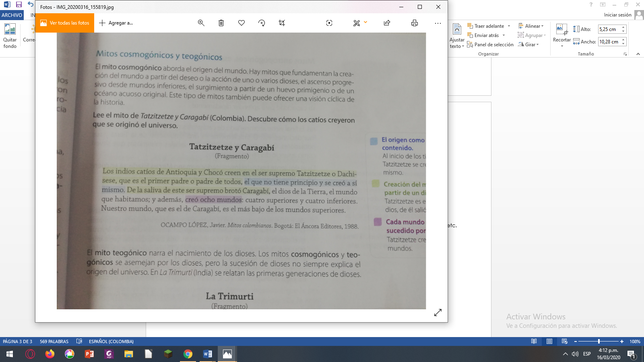The image size is (644, 362).
Task: Click the volume speaker tray icon
Action: click(575, 354)
